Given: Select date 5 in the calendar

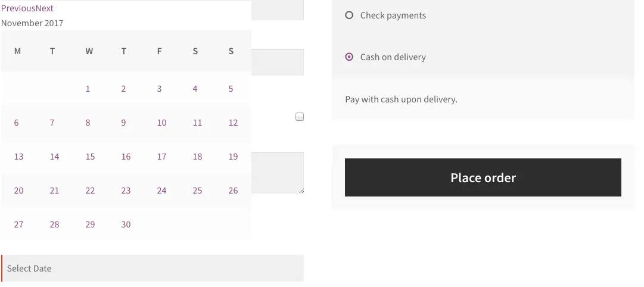Looking at the screenshot, I should point(231,89).
